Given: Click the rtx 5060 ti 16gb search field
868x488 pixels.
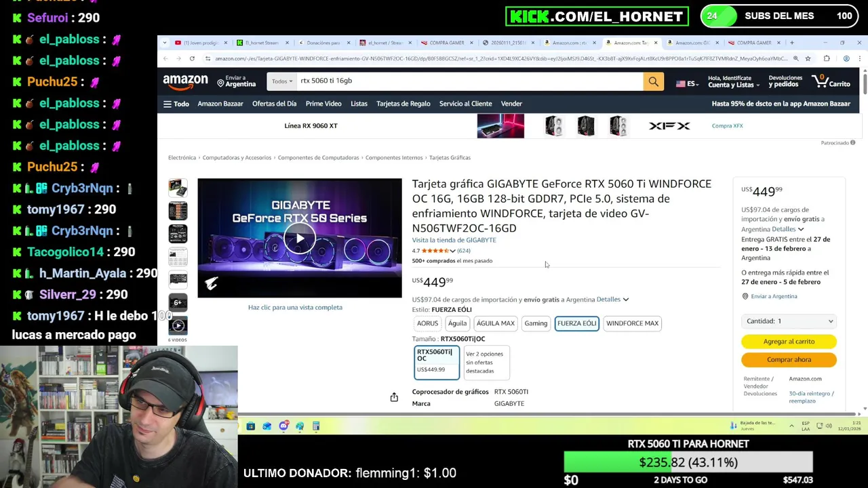Looking at the screenshot, I should (x=469, y=81).
